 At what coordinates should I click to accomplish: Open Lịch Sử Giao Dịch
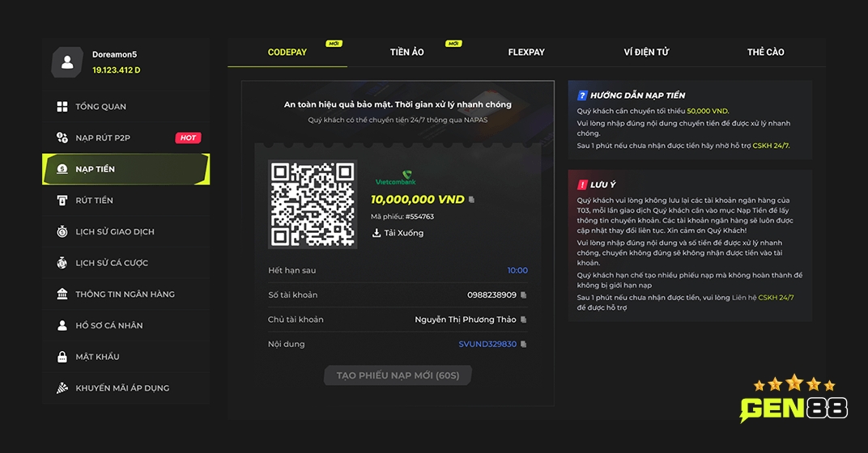point(126,231)
